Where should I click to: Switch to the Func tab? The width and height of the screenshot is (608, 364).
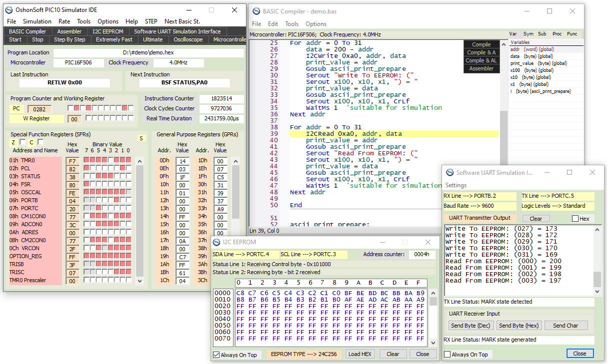pyautogui.click(x=572, y=34)
